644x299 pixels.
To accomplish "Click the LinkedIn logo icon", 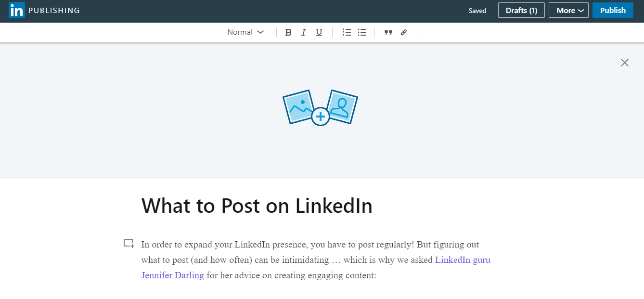I will click(16, 10).
